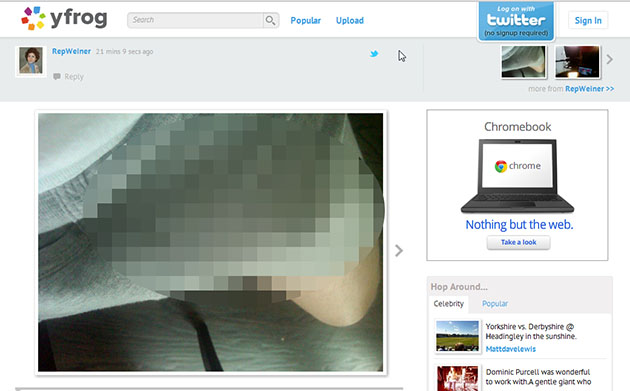
Task: Open the first thumbnail from RepWeiner
Action: (x=524, y=61)
